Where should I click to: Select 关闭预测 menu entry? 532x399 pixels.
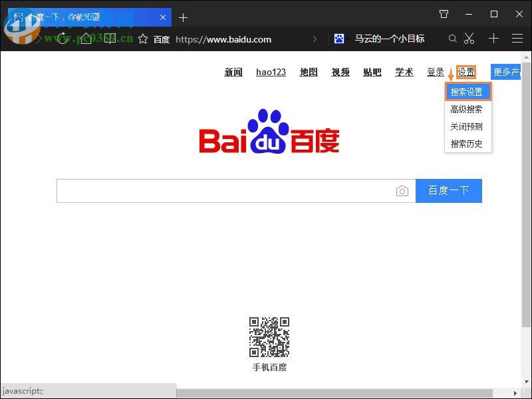pyautogui.click(x=467, y=126)
